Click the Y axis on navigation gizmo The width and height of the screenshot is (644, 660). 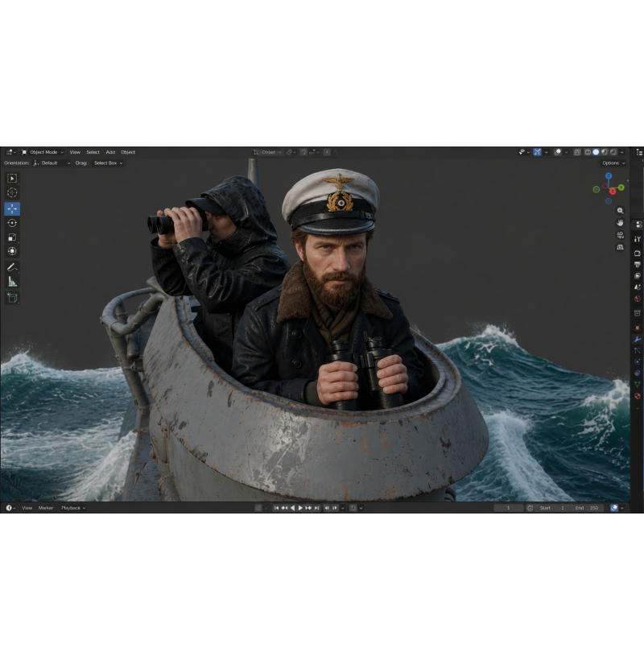(621, 188)
